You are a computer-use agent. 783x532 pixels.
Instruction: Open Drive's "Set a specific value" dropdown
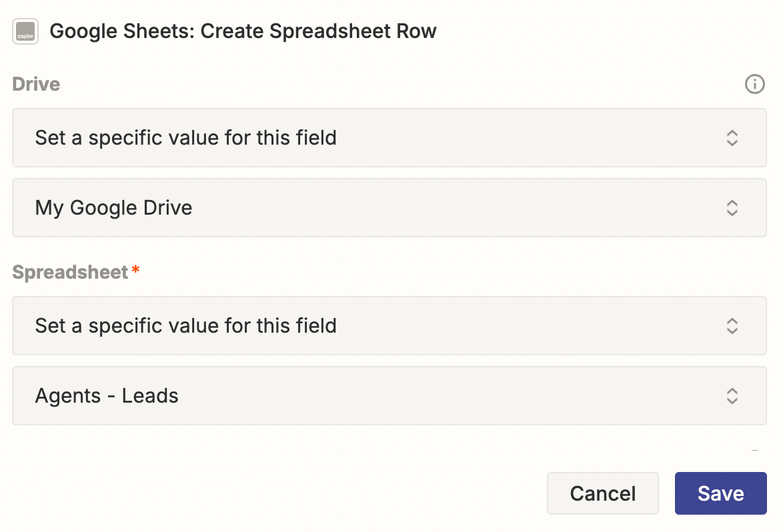click(389, 138)
